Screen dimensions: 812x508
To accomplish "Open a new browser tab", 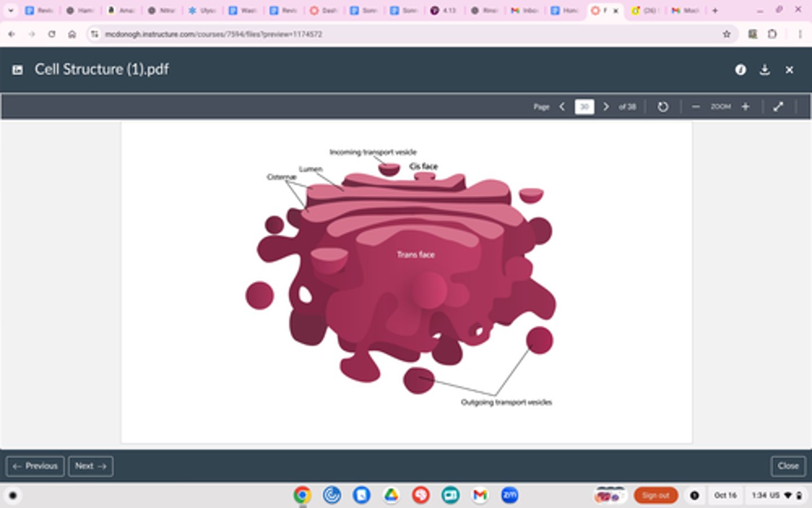I will point(715,10).
